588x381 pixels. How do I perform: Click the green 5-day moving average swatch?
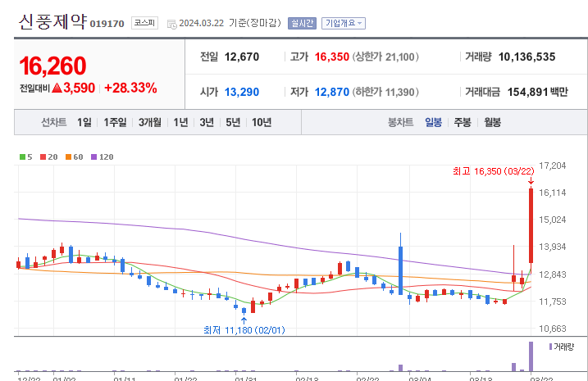tap(22, 157)
